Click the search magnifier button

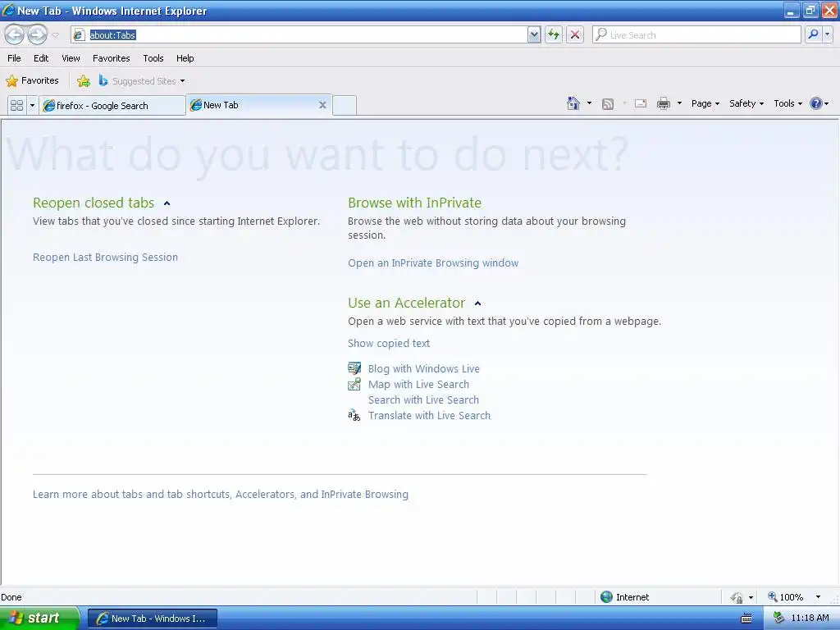(813, 34)
